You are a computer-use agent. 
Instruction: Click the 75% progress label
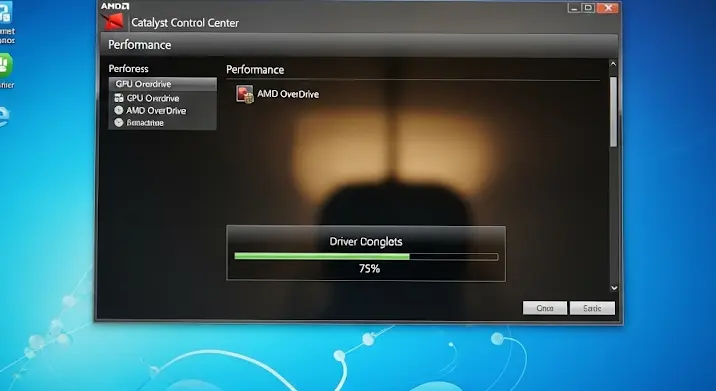click(369, 269)
